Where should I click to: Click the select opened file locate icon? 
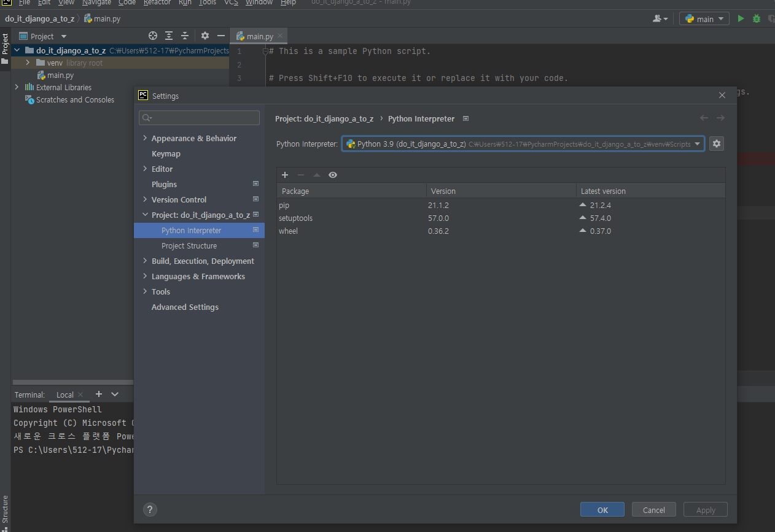click(x=153, y=36)
